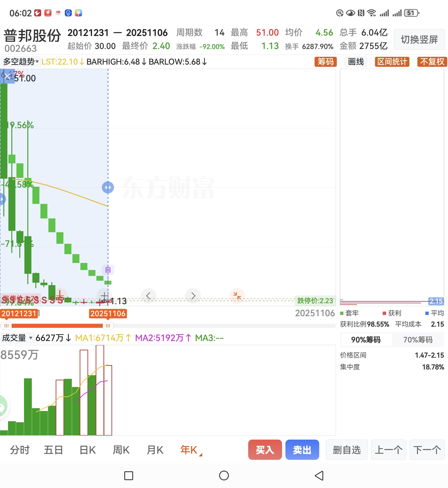
Task: Toggle the 区间统计 range statistics mode
Action: (x=392, y=62)
